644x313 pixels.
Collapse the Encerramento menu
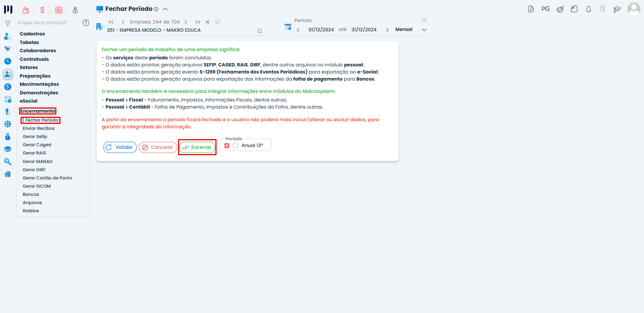(x=38, y=111)
